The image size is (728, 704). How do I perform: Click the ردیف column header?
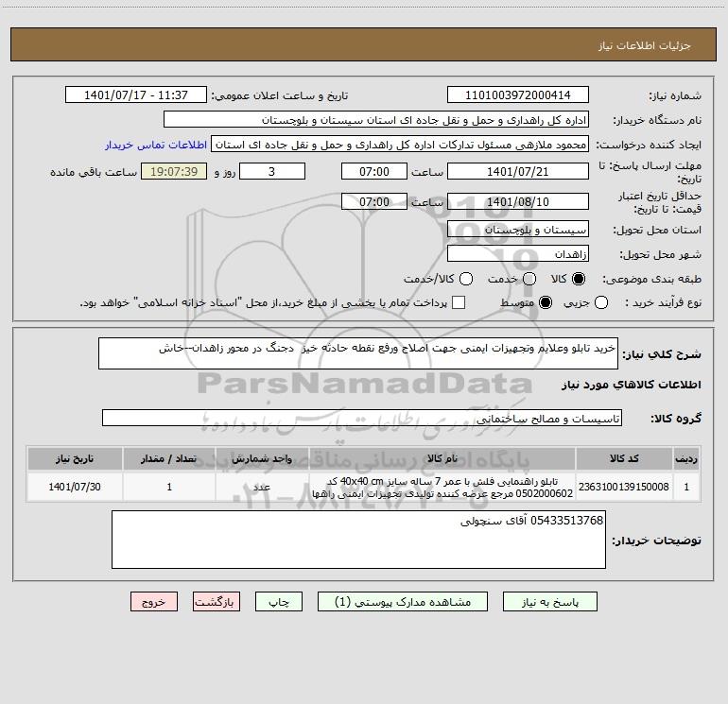[686, 458]
